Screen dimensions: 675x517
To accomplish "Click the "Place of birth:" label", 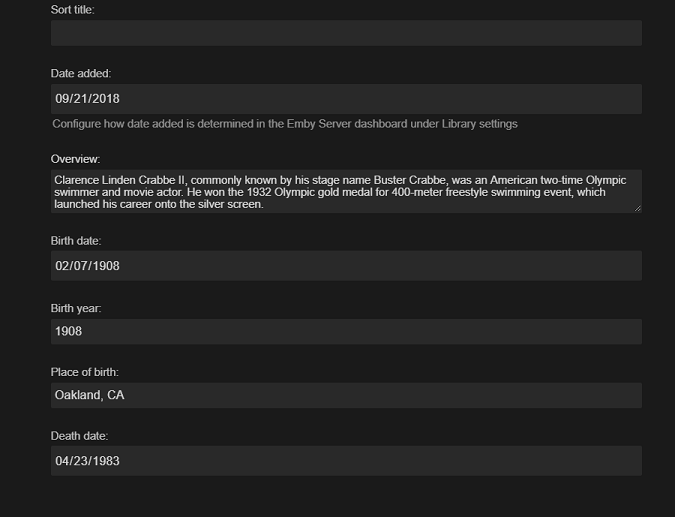I will 85,372.
